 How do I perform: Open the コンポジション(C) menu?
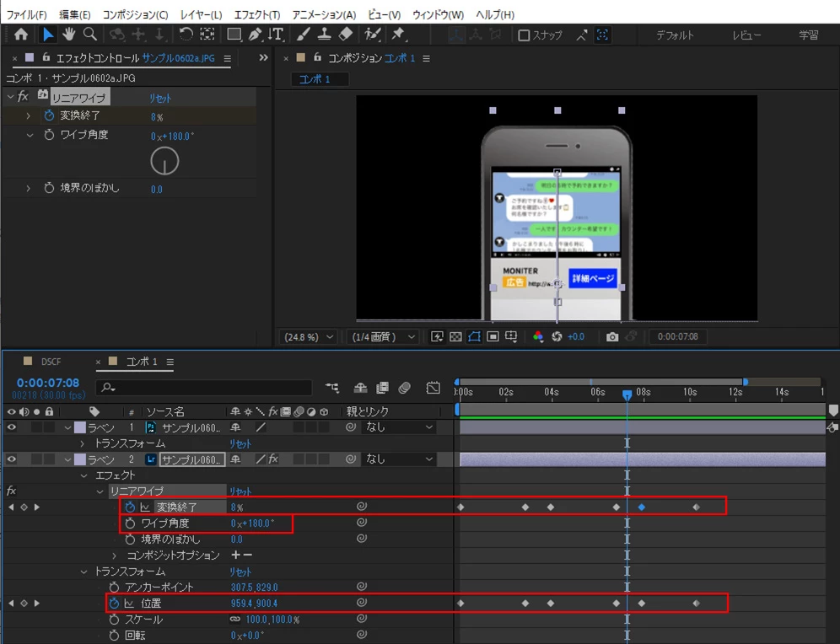point(135,14)
